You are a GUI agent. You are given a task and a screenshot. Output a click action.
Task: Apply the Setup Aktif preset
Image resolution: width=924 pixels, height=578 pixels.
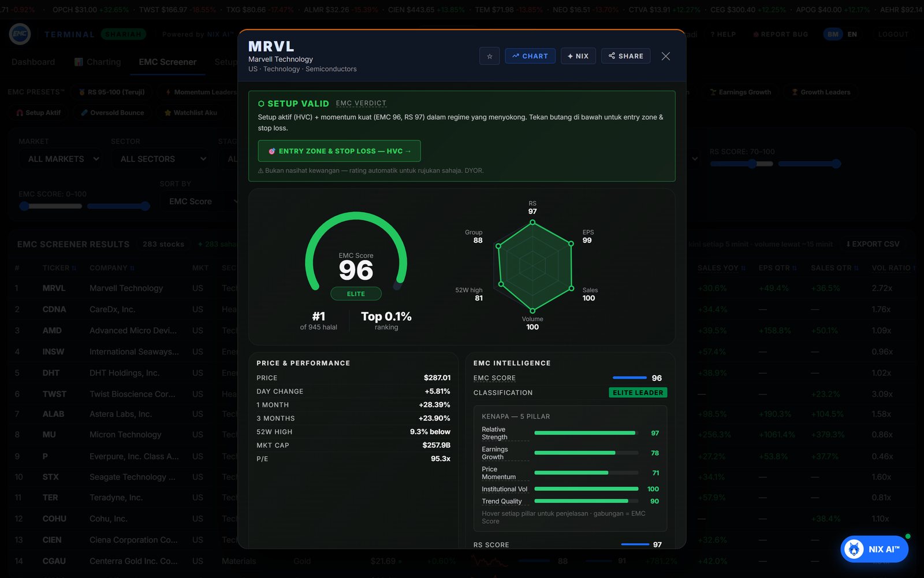coord(39,113)
